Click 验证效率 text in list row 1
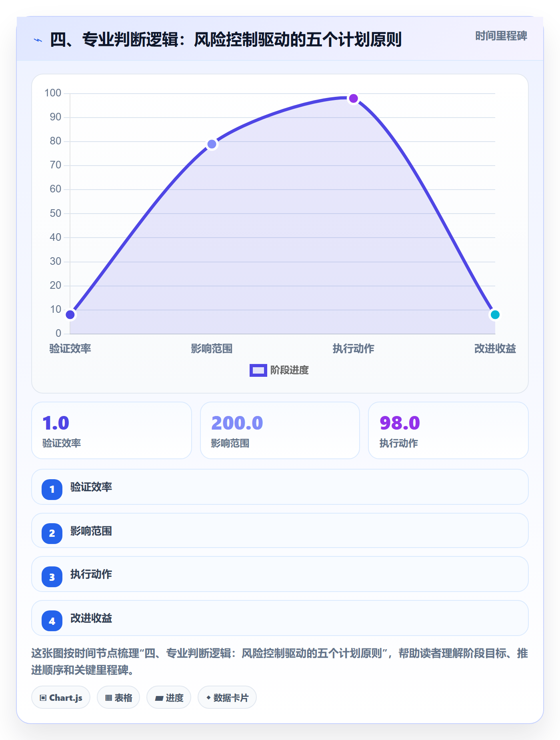The height and width of the screenshot is (740, 560). click(91, 487)
